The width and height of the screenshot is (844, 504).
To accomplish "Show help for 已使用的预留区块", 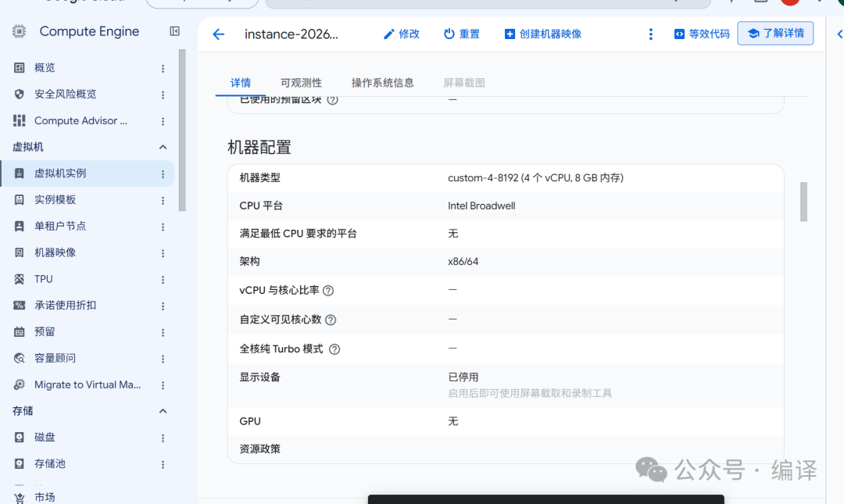I will point(333,99).
